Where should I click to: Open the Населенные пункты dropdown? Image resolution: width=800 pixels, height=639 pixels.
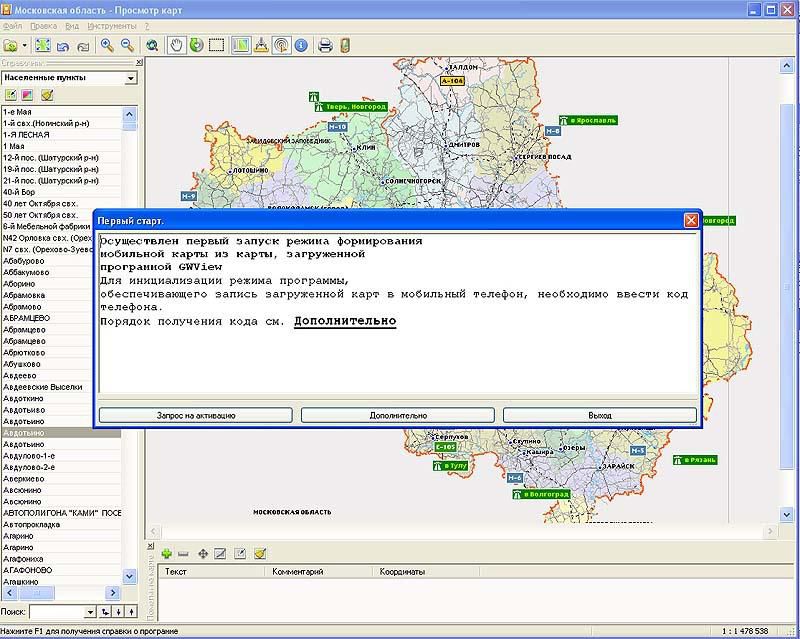point(131,78)
